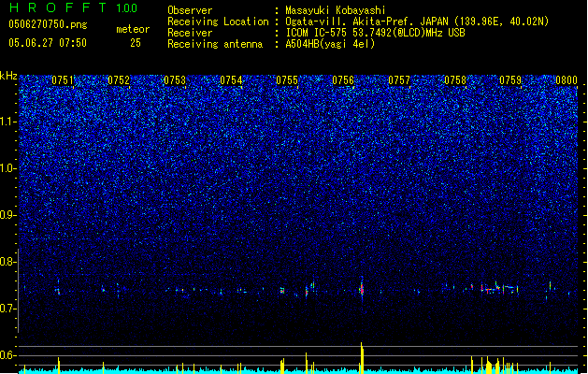
Task: Click the HROFFT 1.0.0 title text
Action: pos(74,7)
